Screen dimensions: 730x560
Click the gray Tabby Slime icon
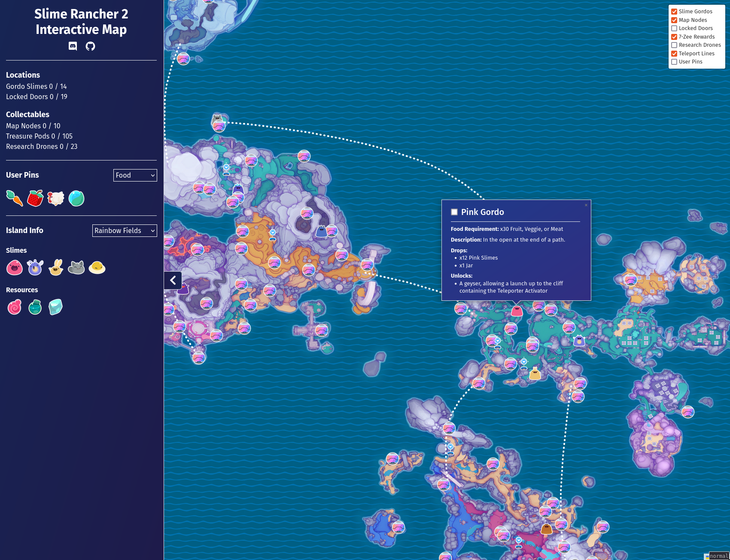(x=76, y=267)
